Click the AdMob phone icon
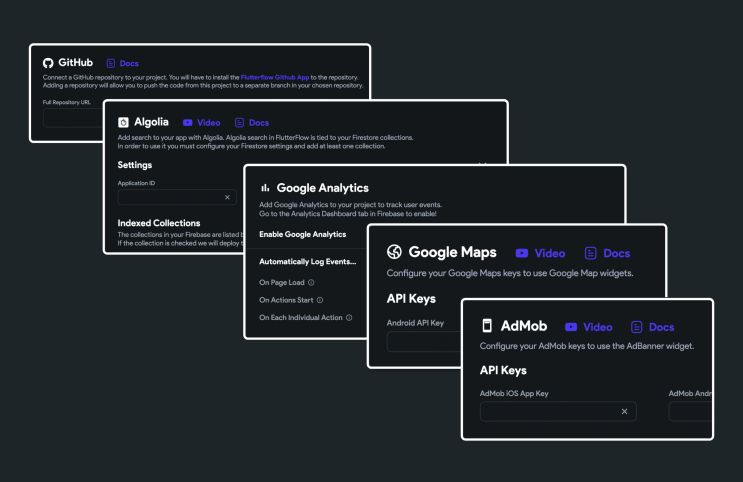This screenshot has width=743, height=482. 487,326
